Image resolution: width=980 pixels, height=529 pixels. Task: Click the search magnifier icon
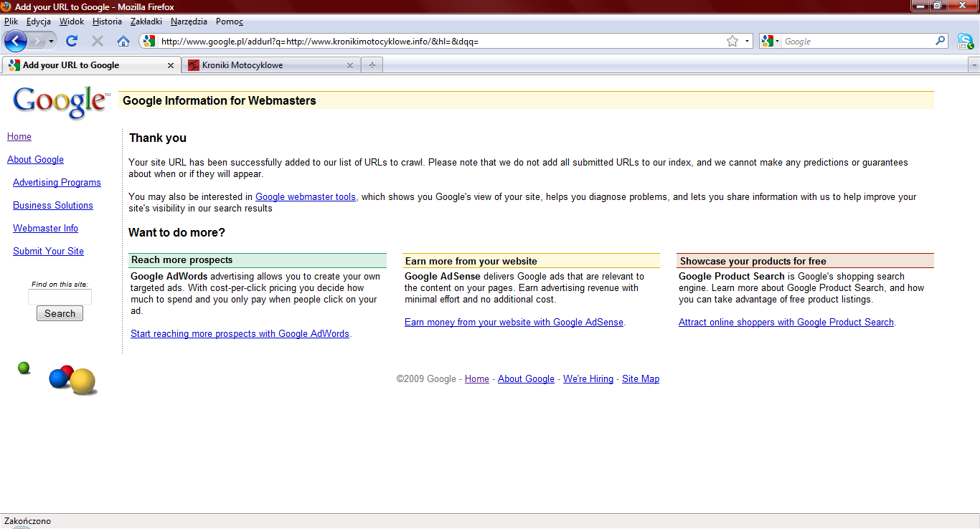(941, 41)
